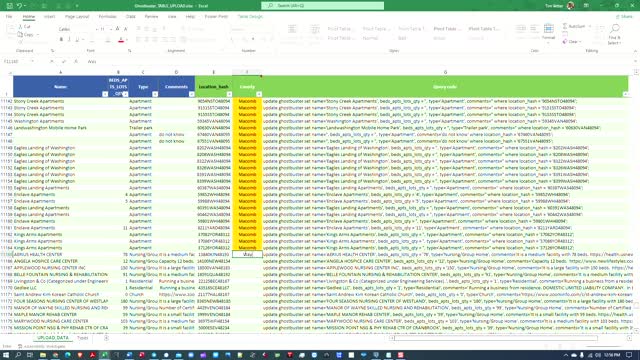This screenshot has width=640, height=360.
Task: Select column A header
Action: coord(60,72)
